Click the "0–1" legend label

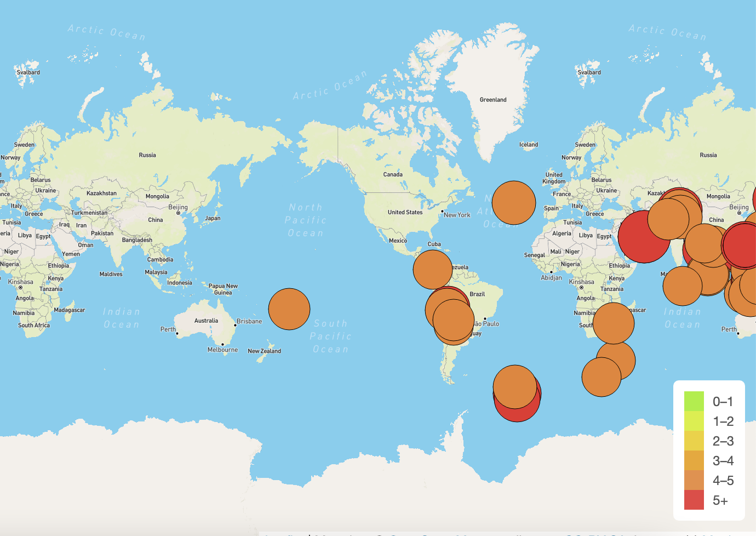tap(723, 402)
